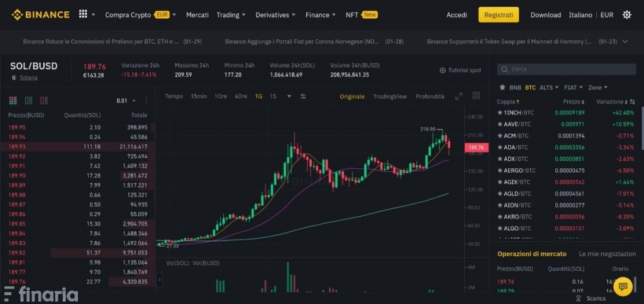
Task: Switch chart multi-layout grid icon
Action: [477, 95]
